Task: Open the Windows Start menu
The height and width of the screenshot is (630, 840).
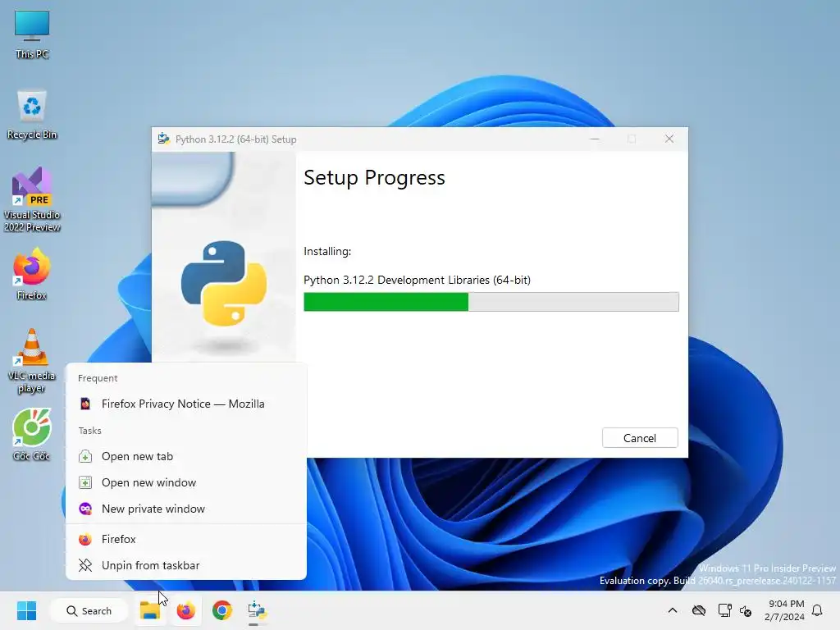Action: pyautogui.click(x=26, y=610)
